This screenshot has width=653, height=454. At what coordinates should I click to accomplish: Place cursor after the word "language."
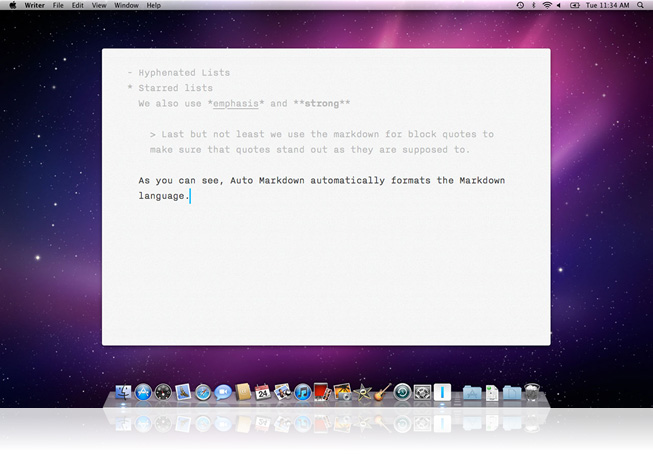(190, 196)
